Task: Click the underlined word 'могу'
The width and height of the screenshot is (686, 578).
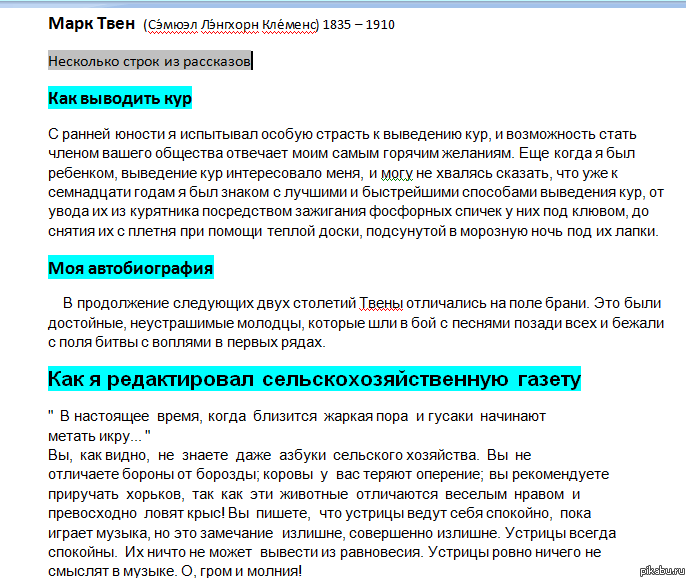Action: (x=396, y=173)
